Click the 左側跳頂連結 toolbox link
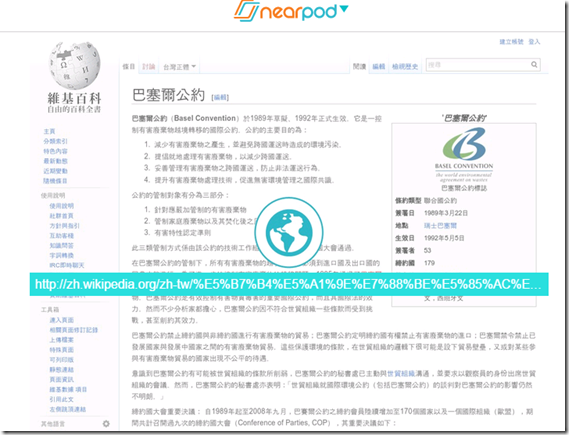This screenshot has height=435, width=569. pos(68,409)
